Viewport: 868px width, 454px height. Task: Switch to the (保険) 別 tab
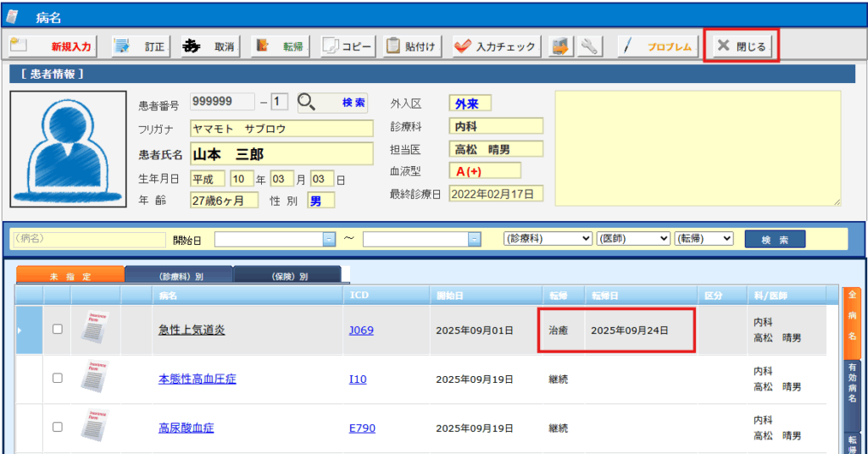pyautogui.click(x=287, y=276)
